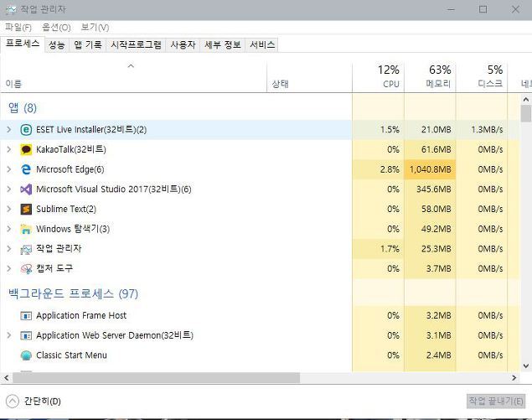532x420 pixels.
Task: Click the vertical scrollbar thumb
Action: pos(526,113)
